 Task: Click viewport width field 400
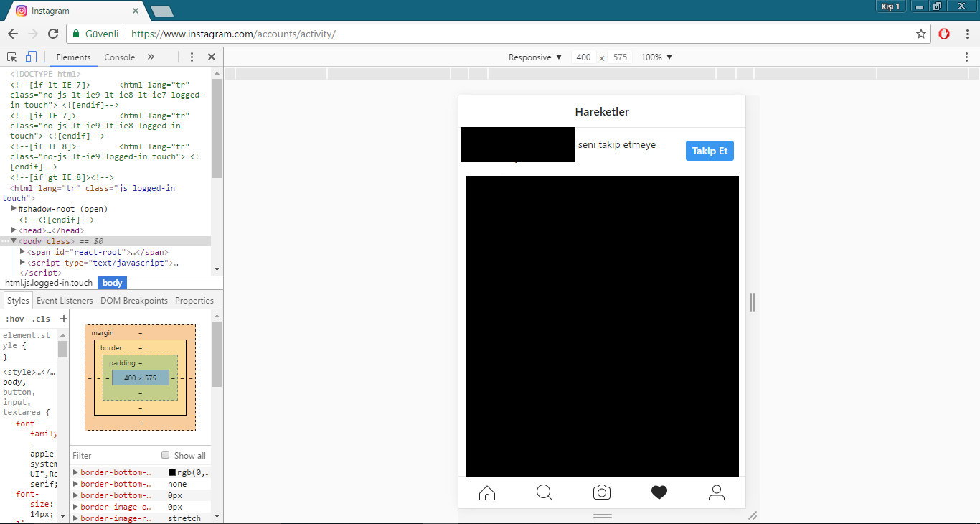[583, 57]
